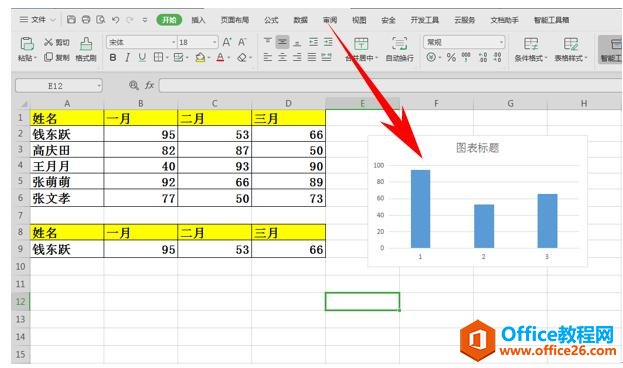Screen dimensions: 623x368
Task: Expand the dropdown arrow next to 文件
Action: coord(53,20)
